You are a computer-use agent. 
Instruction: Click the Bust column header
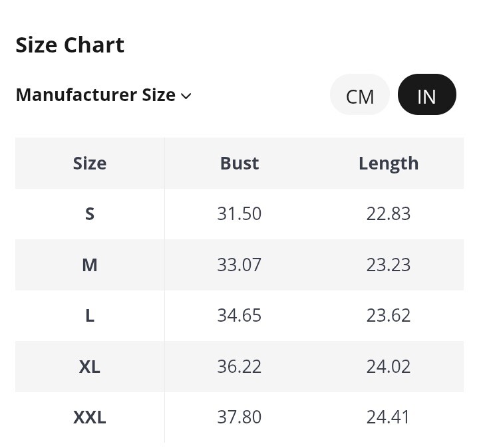(239, 164)
